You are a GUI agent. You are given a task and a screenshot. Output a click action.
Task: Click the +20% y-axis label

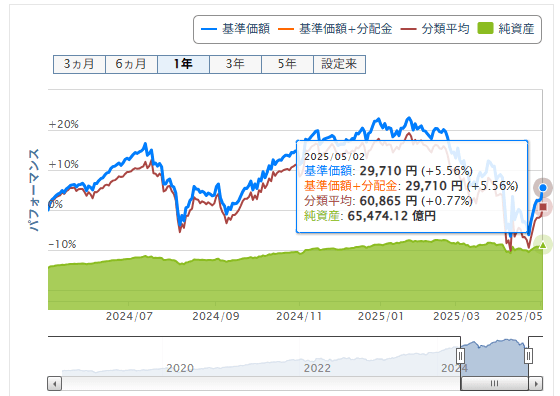(64, 124)
